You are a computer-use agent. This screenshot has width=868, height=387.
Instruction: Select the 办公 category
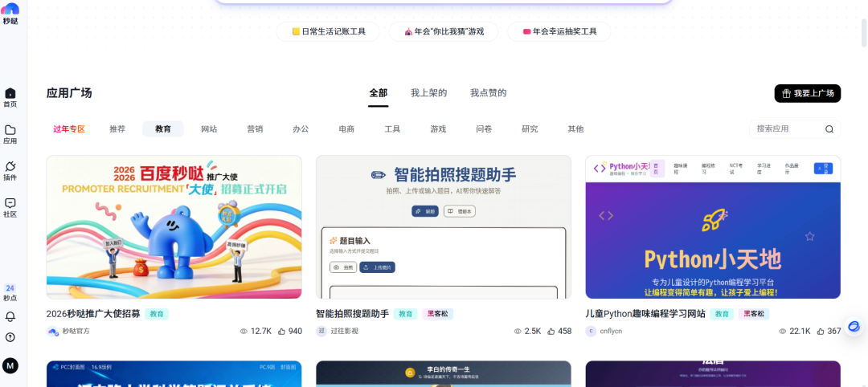pos(301,128)
